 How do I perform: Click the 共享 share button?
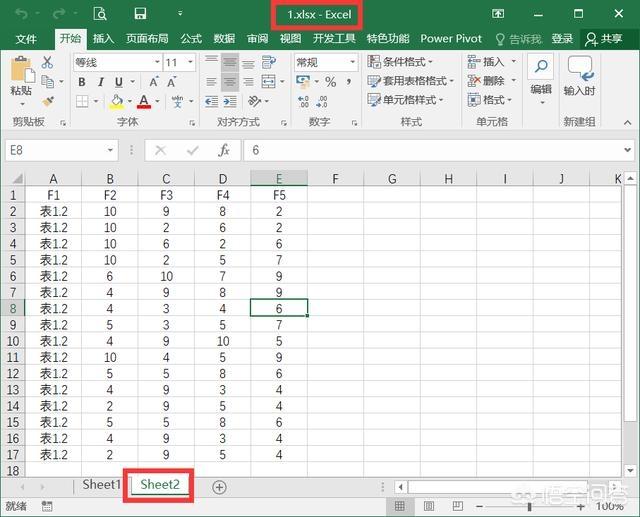[x=604, y=39]
